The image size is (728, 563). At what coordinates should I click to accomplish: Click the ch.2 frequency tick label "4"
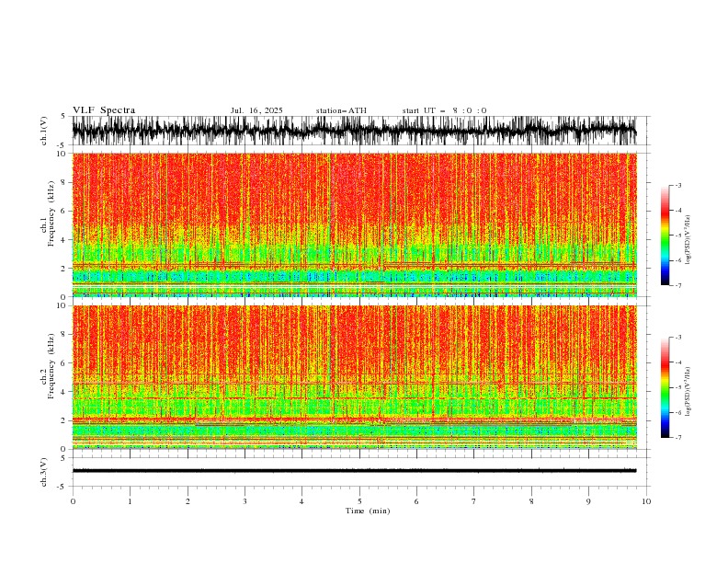click(63, 392)
